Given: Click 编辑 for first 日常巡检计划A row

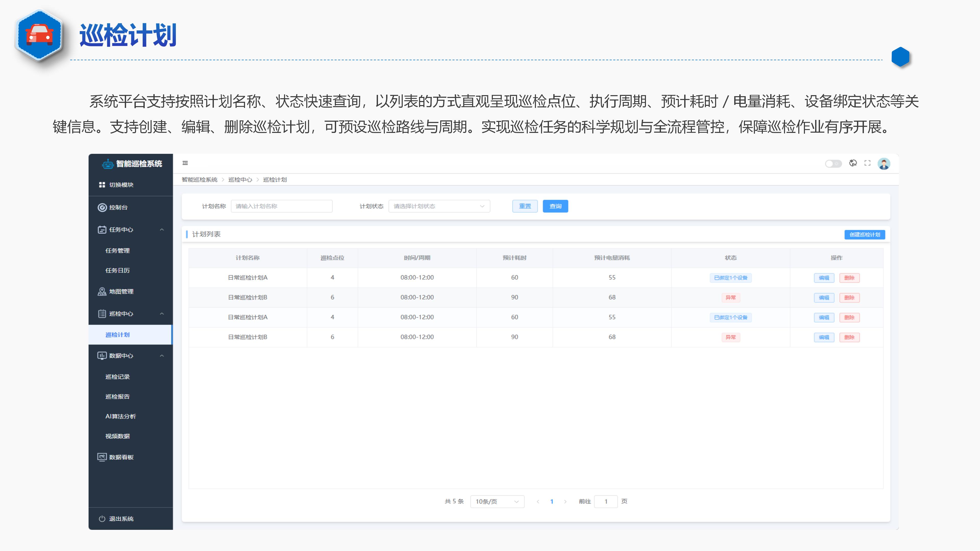Looking at the screenshot, I should coord(824,278).
